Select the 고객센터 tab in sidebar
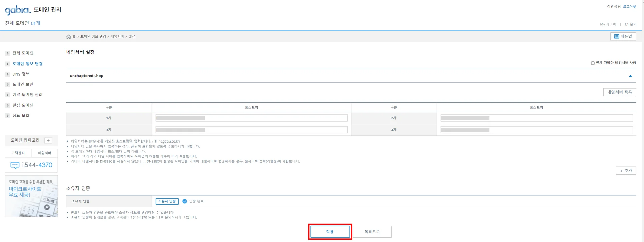644x242 pixels. point(18,153)
